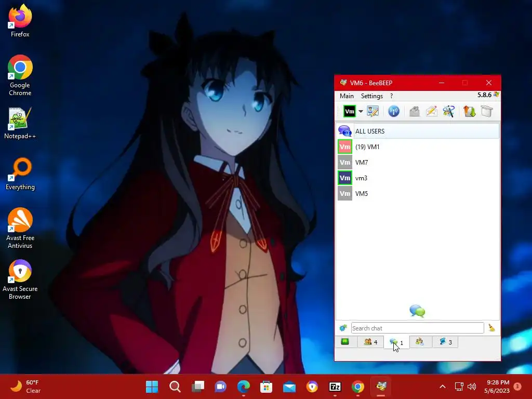Open the file transfer up-down arrows icon
532x399 pixels.
[470, 111]
